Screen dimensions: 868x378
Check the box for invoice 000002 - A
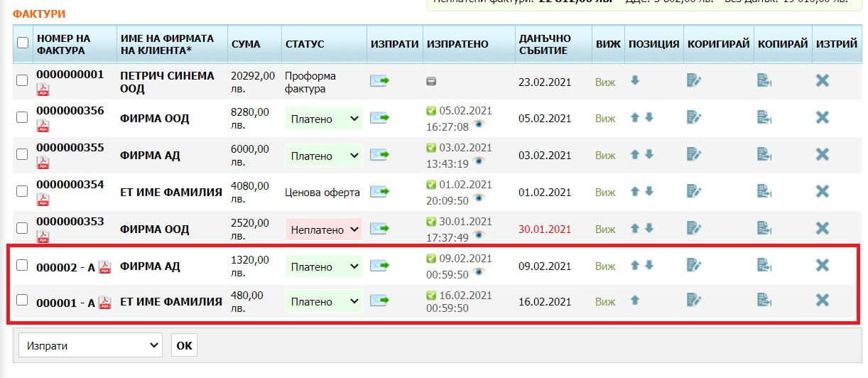[22, 265]
